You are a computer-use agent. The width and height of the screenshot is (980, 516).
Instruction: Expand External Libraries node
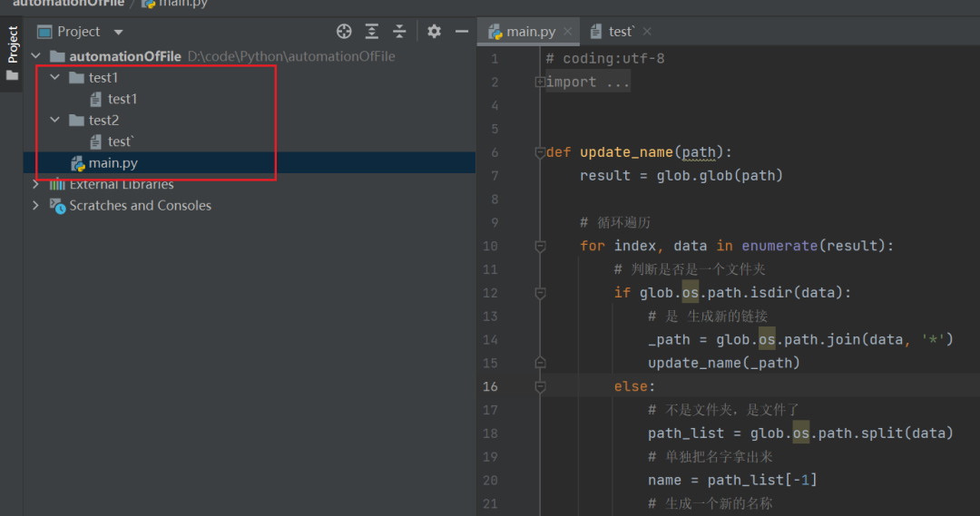[35, 184]
